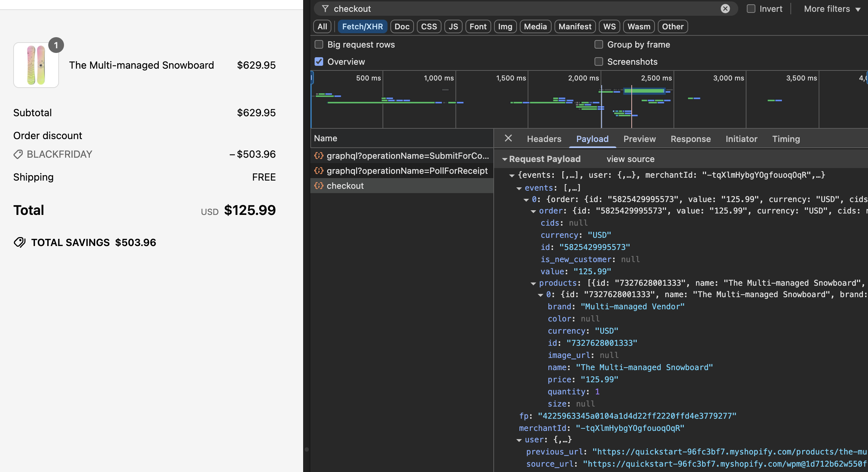868x472 pixels.
Task: Click the SubmitForCompletion graphql request icon
Action: [319, 156]
